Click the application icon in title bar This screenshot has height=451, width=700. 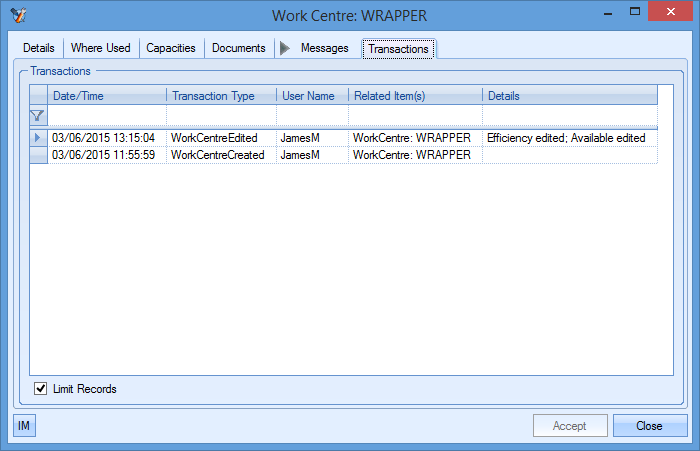[x=19, y=16]
